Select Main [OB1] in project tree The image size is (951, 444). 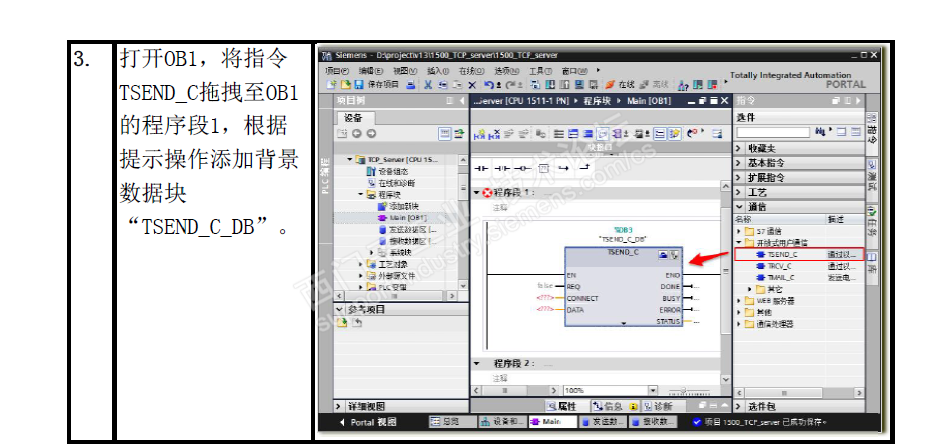[x=402, y=218]
